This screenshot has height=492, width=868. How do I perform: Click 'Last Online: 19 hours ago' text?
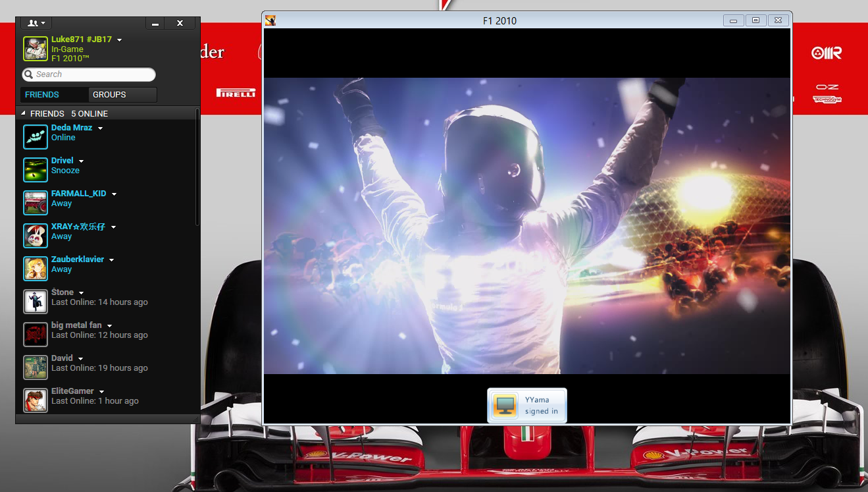coord(99,368)
